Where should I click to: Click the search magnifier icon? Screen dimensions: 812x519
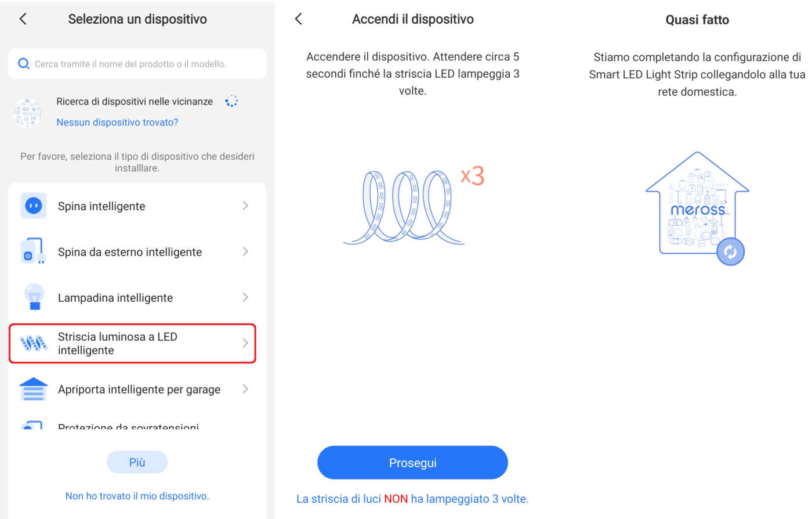(x=24, y=64)
